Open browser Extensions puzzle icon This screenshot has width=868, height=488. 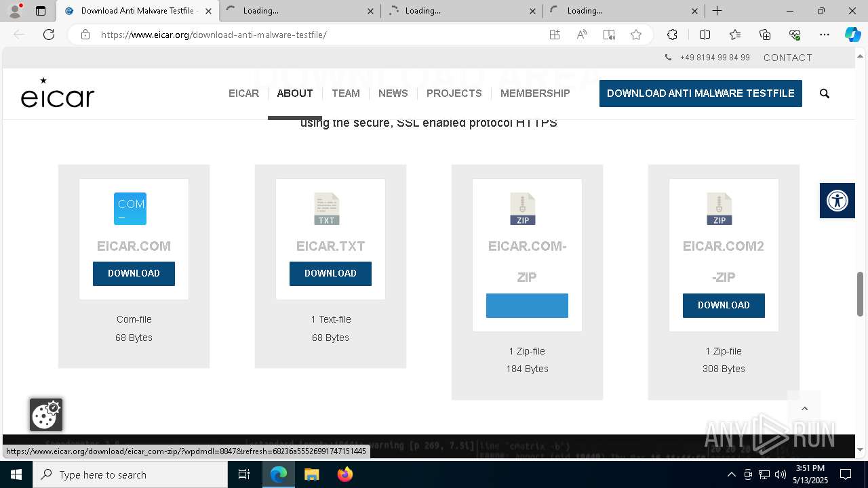(672, 35)
